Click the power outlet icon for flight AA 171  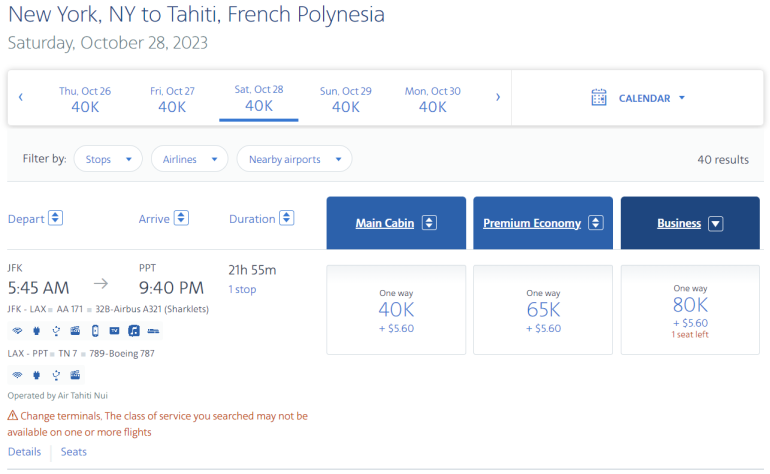click(x=36, y=331)
